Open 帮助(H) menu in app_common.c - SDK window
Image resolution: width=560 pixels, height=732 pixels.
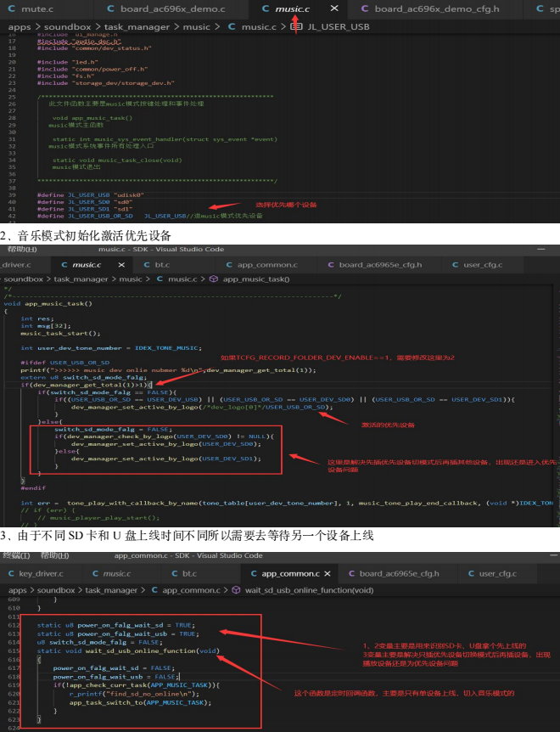tap(54, 555)
